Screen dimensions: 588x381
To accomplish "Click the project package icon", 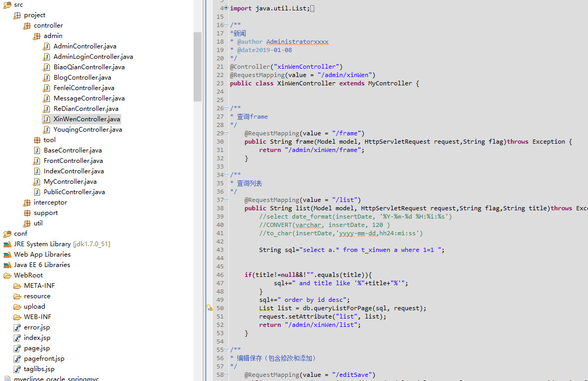I will pos(17,16).
